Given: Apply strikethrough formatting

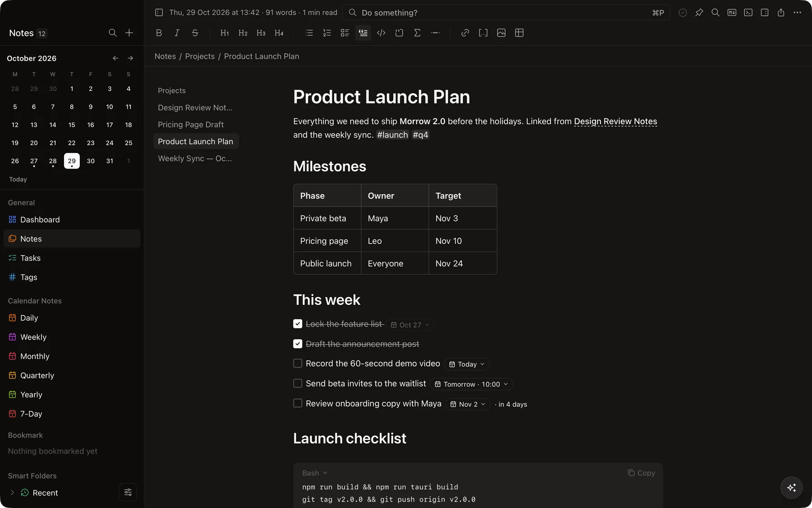Looking at the screenshot, I should click(195, 33).
